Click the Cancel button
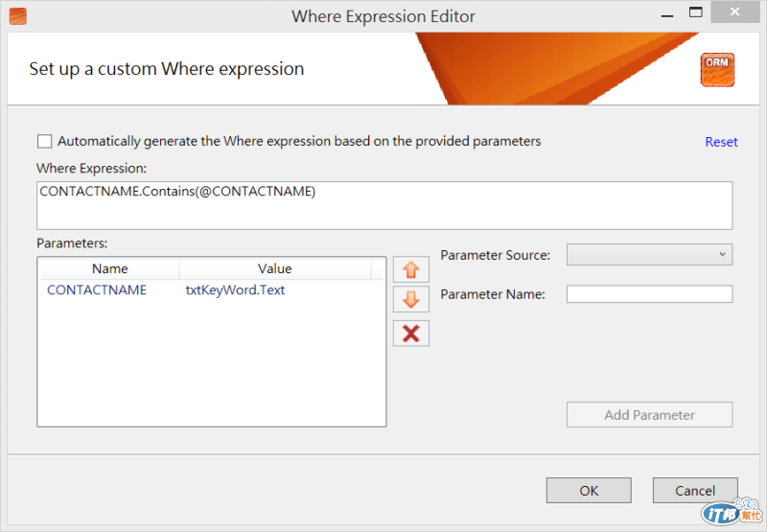767x532 pixels. pos(694,491)
